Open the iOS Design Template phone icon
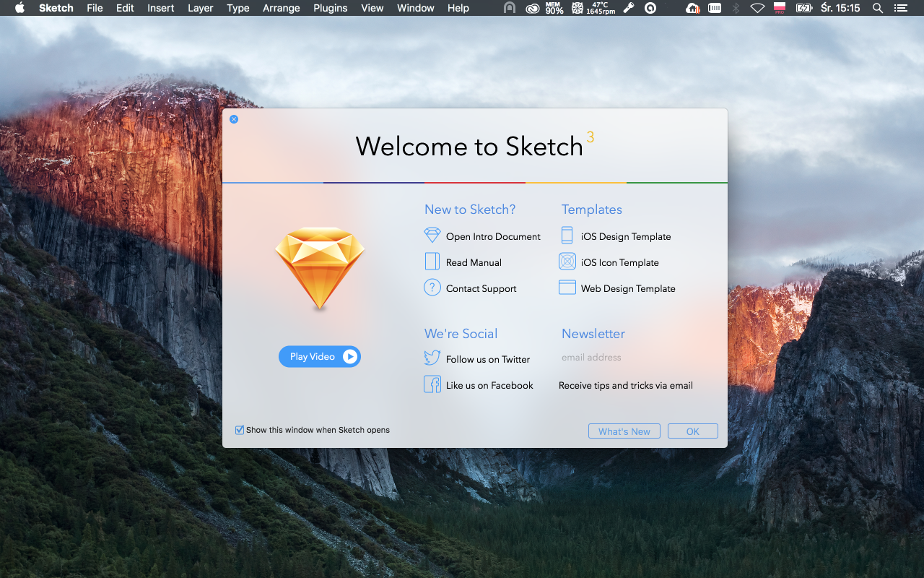The width and height of the screenshot is (924, 578). (567, 236)
